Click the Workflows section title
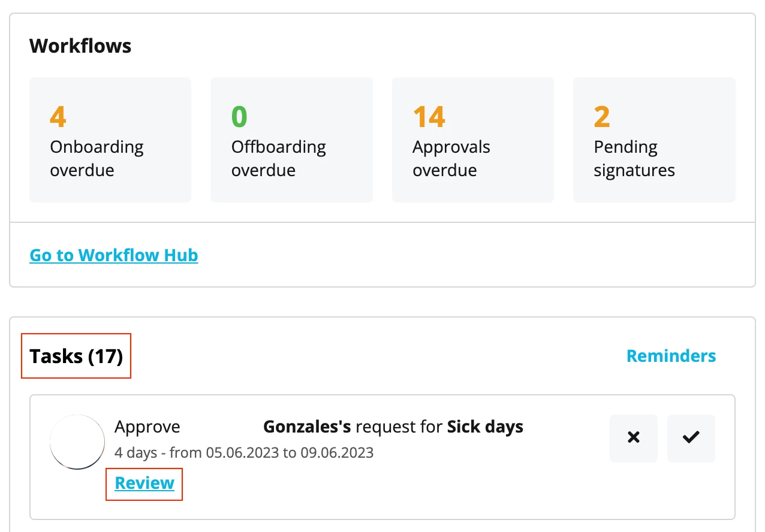The height and width of the screenshot is (532, 765). (80, 46)
